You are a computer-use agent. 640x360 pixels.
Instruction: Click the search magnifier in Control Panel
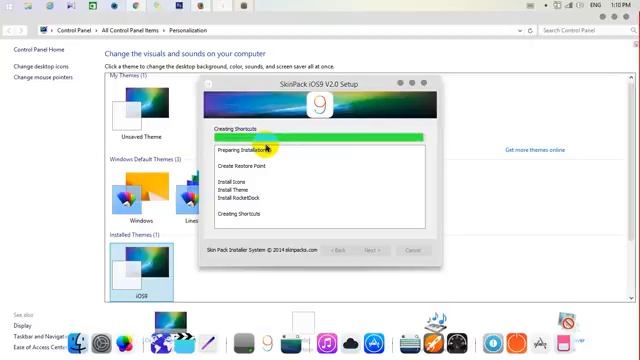[x=633, y=30]
